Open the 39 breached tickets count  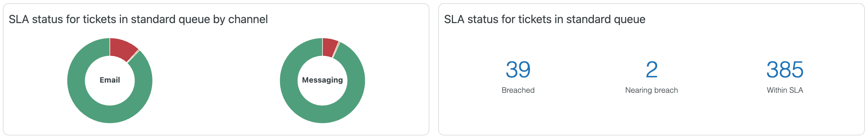[x=518, y=70]
